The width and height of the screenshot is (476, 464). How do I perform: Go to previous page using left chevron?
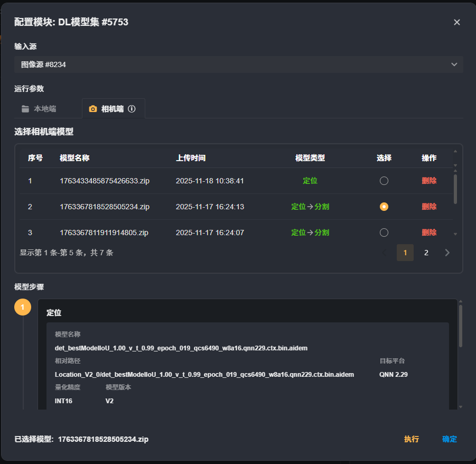pos(385,253)
